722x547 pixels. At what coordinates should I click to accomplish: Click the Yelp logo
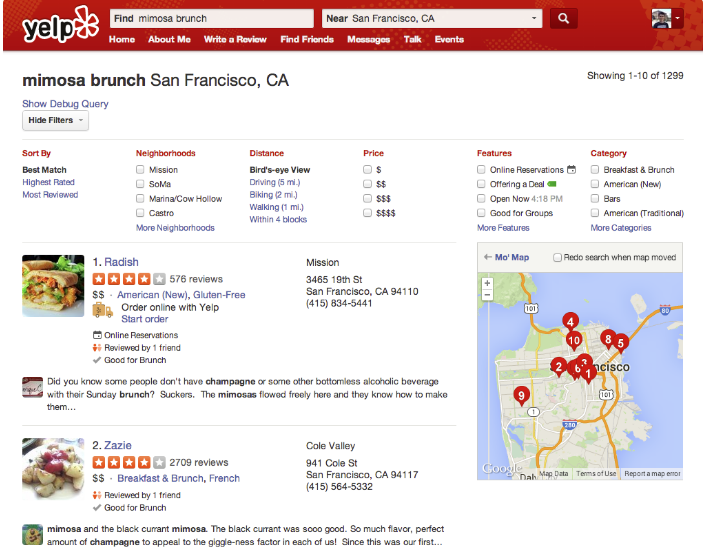tap(60, 25)
